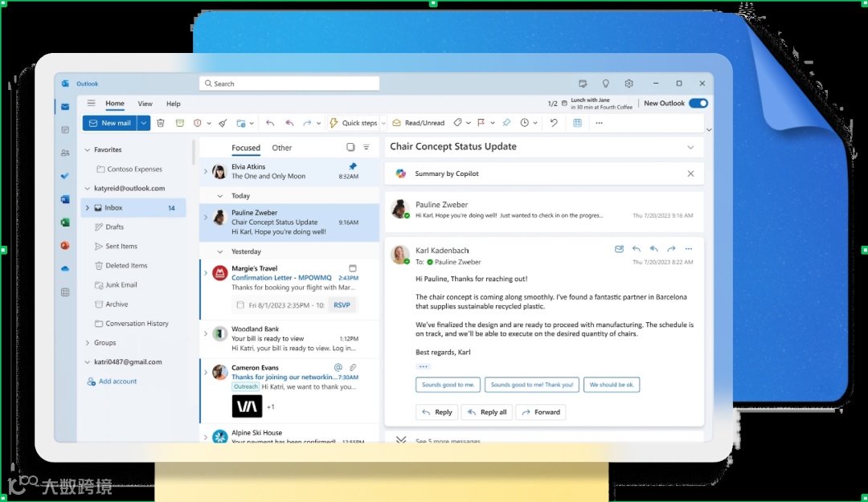Click RSVP on Margie's Travel invite

(342, 305)
